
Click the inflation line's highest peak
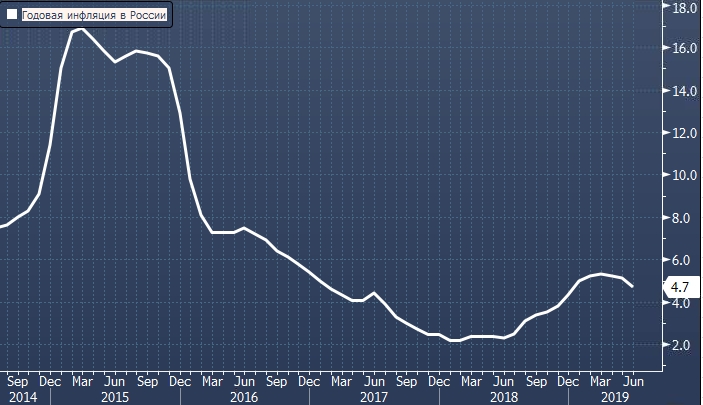point(82,29)
